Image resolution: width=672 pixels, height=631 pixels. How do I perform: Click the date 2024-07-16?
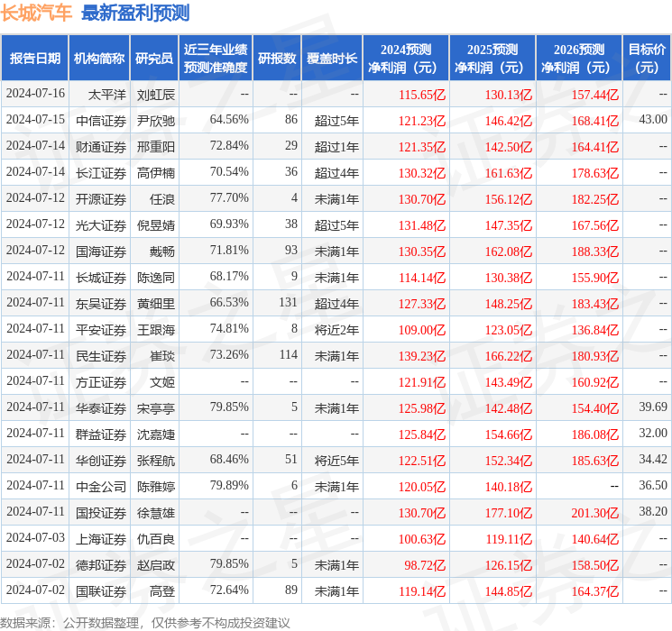pyautogui.click(x=35, y=93)
